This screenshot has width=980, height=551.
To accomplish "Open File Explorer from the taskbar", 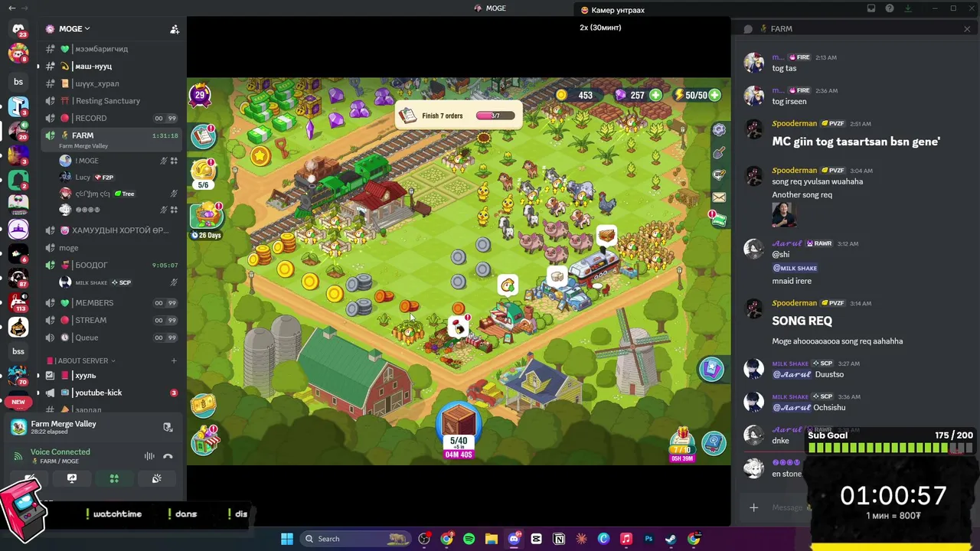I will (491, 539).
